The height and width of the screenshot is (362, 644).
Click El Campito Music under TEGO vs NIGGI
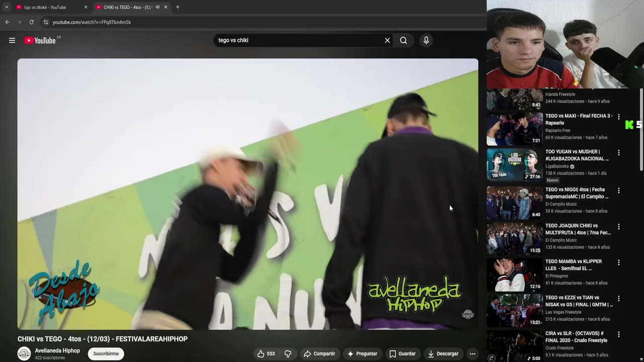click(x=561, y=204)
